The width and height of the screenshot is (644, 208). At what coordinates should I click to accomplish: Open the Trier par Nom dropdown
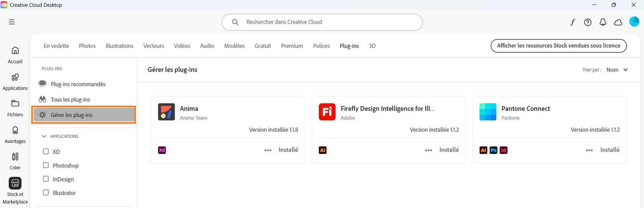click(617, 70)
